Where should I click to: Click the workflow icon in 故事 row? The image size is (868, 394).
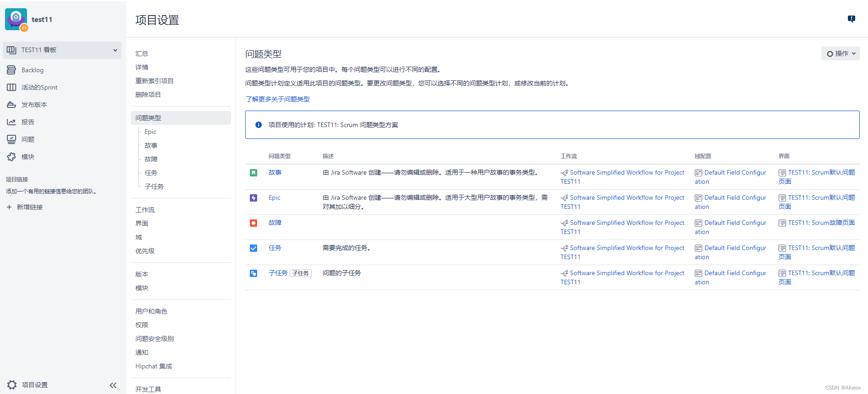pyautogui.click(x=564, y=173)
